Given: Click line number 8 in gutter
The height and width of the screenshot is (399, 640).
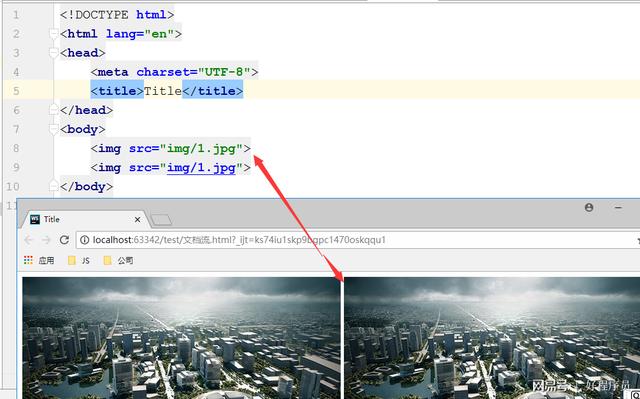Looking at the screenshot, I should coord(16,148).
